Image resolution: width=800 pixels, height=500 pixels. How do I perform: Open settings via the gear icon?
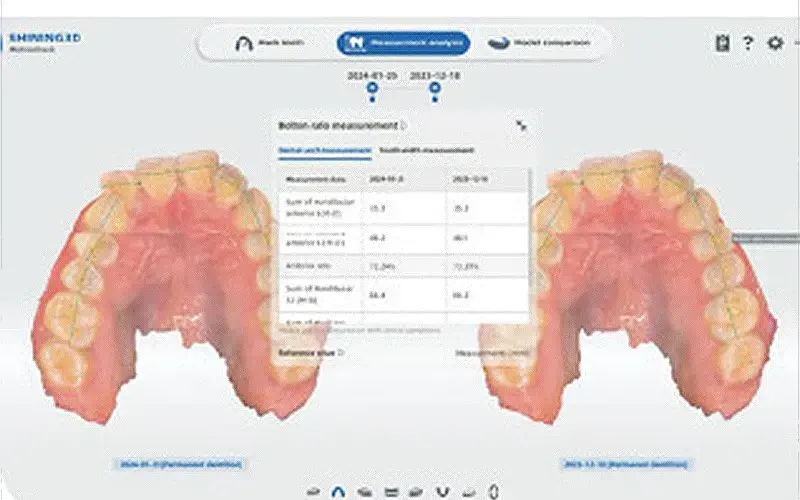(x=774, y=43)
